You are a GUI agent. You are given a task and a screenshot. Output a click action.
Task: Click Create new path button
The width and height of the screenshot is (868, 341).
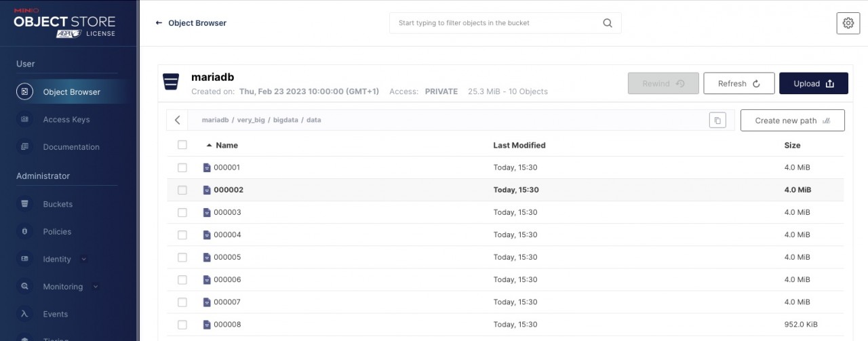(x=793, y=120)
